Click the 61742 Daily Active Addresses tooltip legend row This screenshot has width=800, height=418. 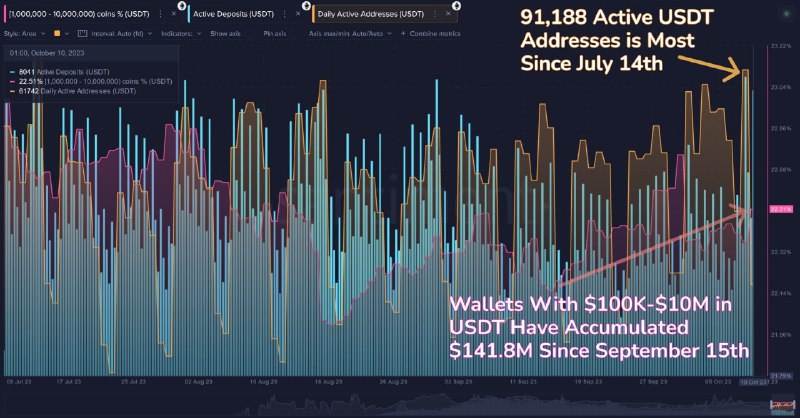tap(73, 91)
